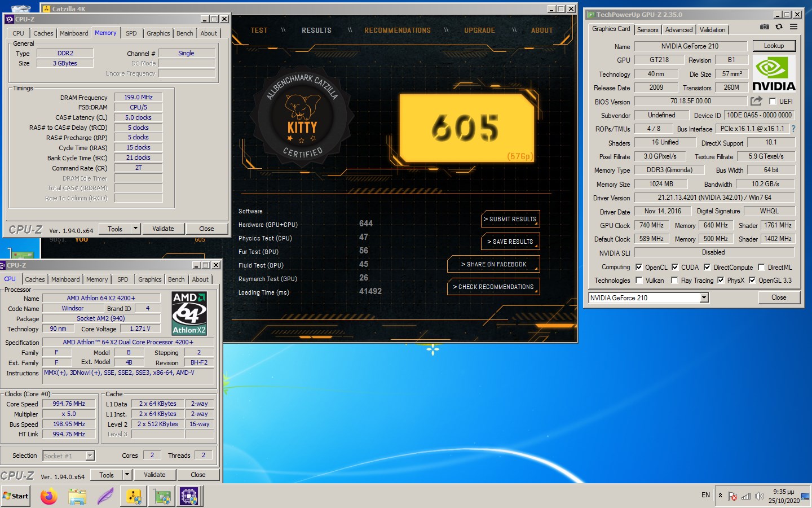Switch to the Advanced tab in GPU-Z
This screenshot has height=508, width=812.
[679, 30]
